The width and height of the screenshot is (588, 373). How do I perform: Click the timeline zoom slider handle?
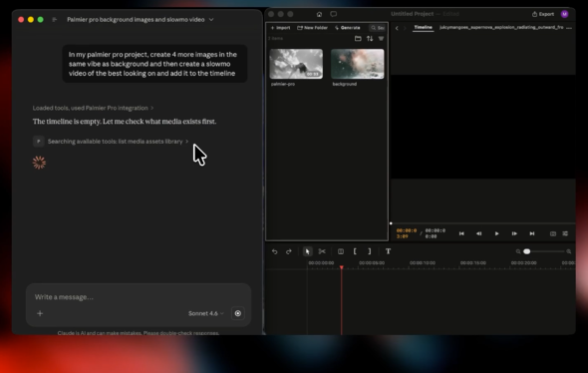527,251
